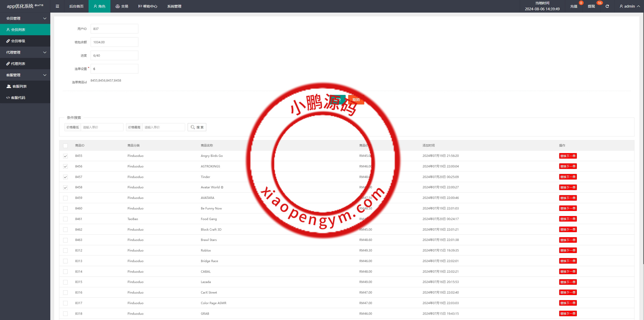Open 会员列表 in the sidebar

18,30
